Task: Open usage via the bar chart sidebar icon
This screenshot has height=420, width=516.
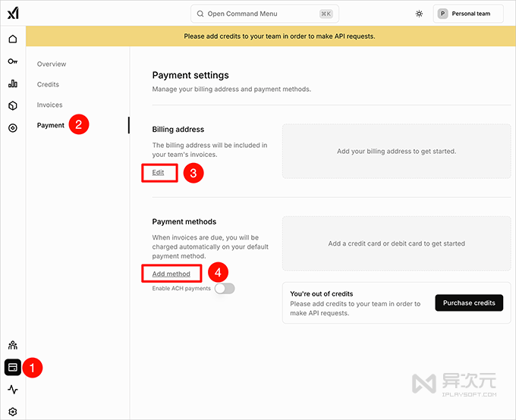Action: (x=13, y=83)
